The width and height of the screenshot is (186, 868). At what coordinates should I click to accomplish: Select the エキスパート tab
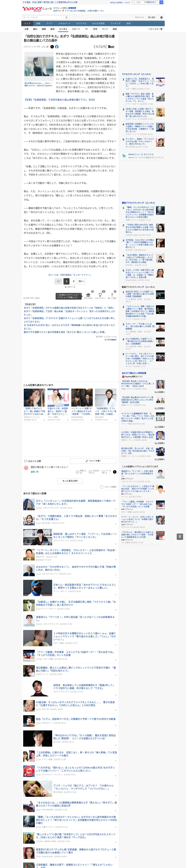(x=64, y=23)
